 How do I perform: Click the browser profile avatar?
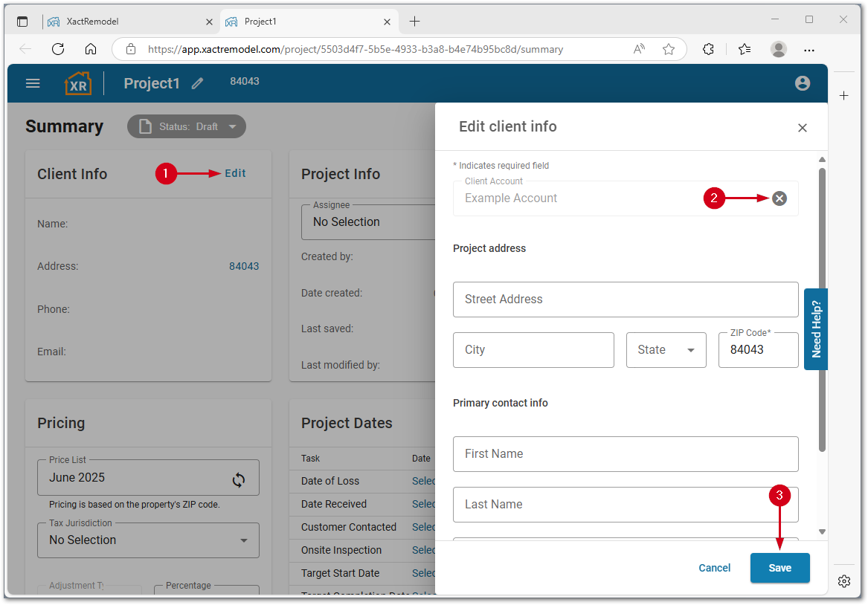778,49
